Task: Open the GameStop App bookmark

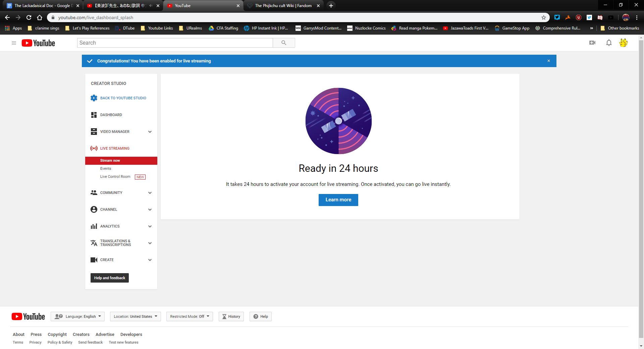Action: coord(512,28)
